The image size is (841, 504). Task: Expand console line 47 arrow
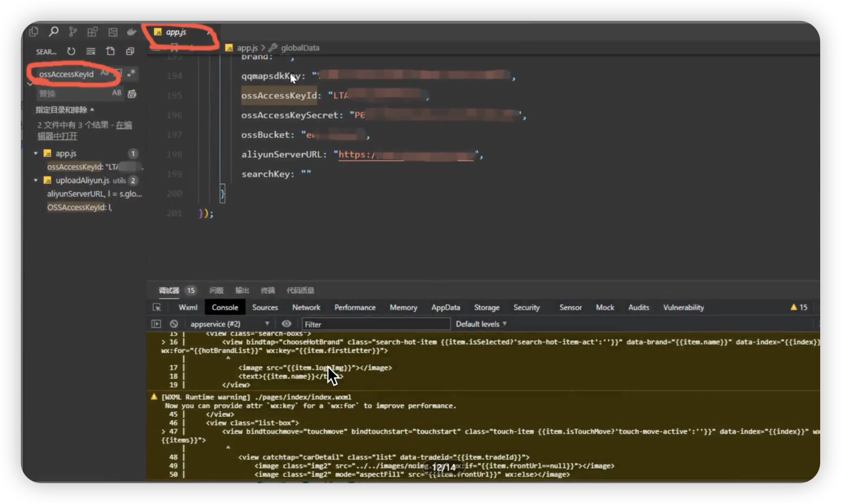click(x=164, y=432)
